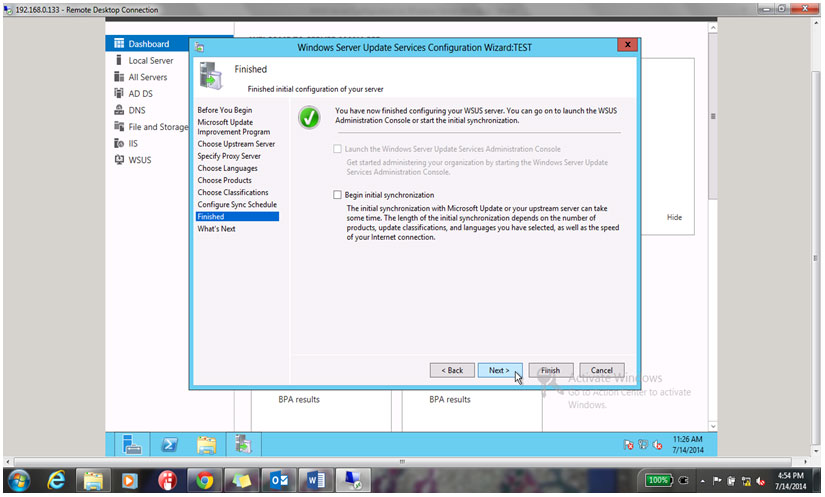Click remote tray flag icon with red X
Viewport: 825px width, 497px height.
coord(628,445)
